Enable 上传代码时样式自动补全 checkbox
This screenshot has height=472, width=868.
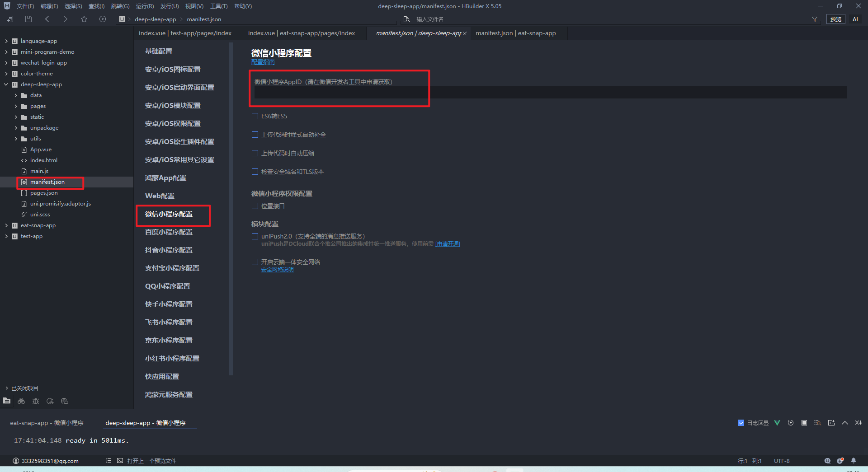255,135
